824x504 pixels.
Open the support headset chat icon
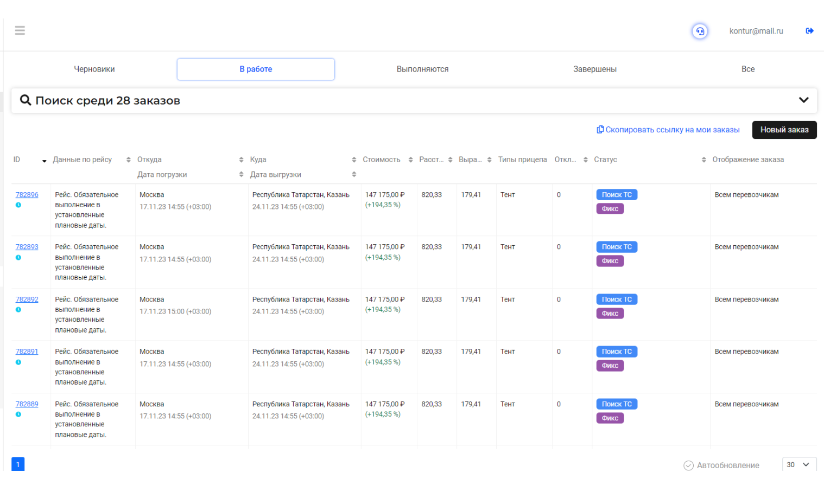[700, 31]
